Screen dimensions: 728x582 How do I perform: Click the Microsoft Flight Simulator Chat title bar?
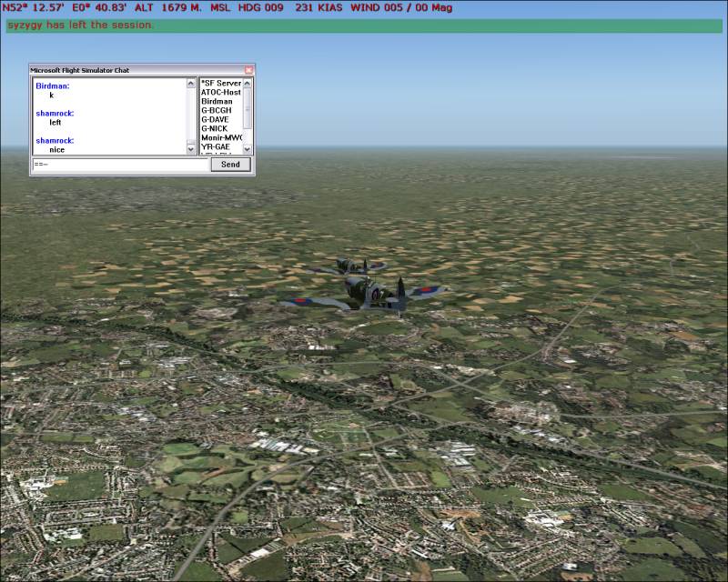pos(137,70)
